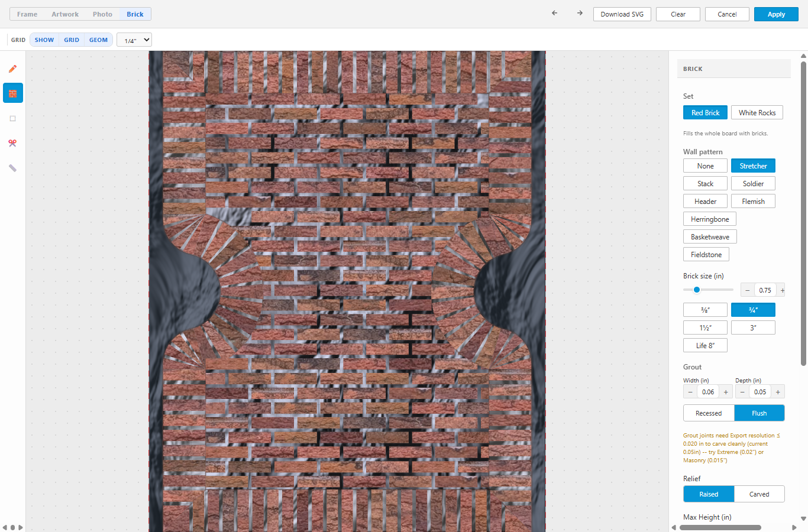The width and height of the screenshot is (808, 532).
Task: Switch grout style to Recessed
Action: (x=709, y=413)
